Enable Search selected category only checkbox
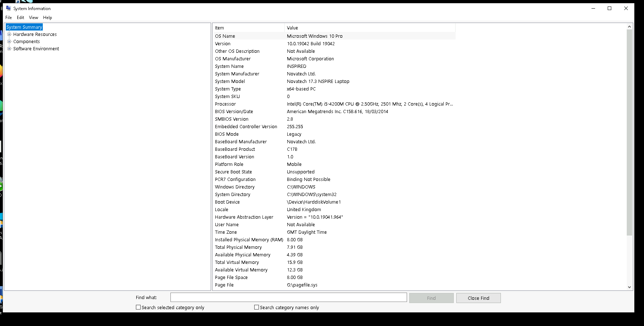Screen dimensions: 644x326 pyautogui.click(x=138, y=307)
